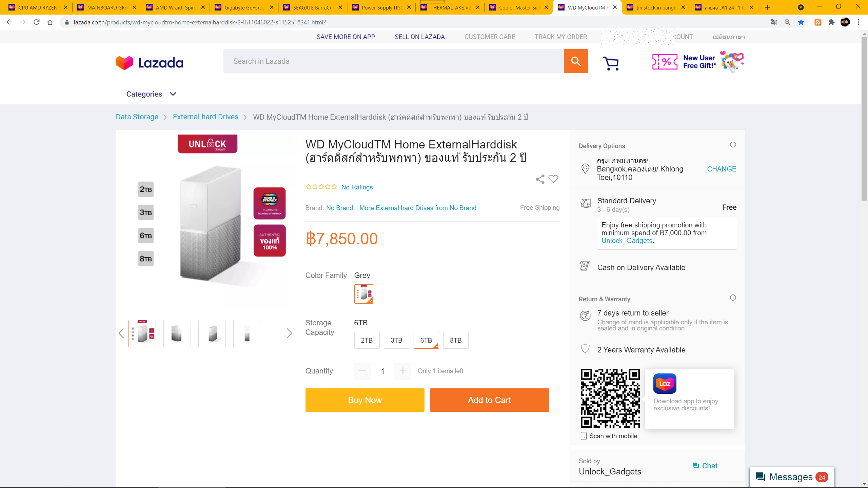Open the Chrome tab search dropdown
This screenshot has width=868, height=488.
tap(801, 7)
